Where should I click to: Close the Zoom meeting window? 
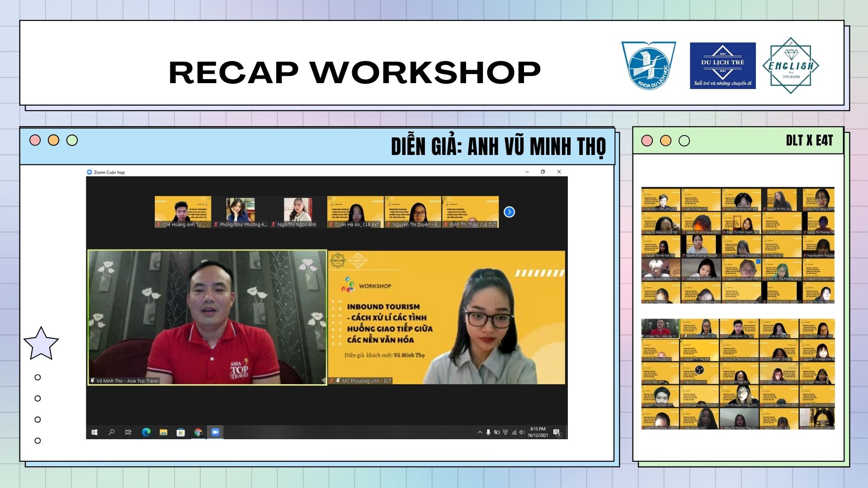pos(559,172)
